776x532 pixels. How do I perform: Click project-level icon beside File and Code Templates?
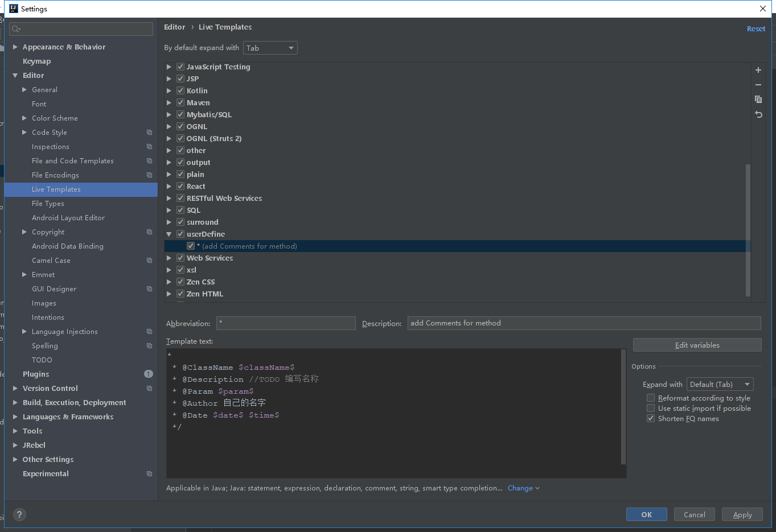149,161
